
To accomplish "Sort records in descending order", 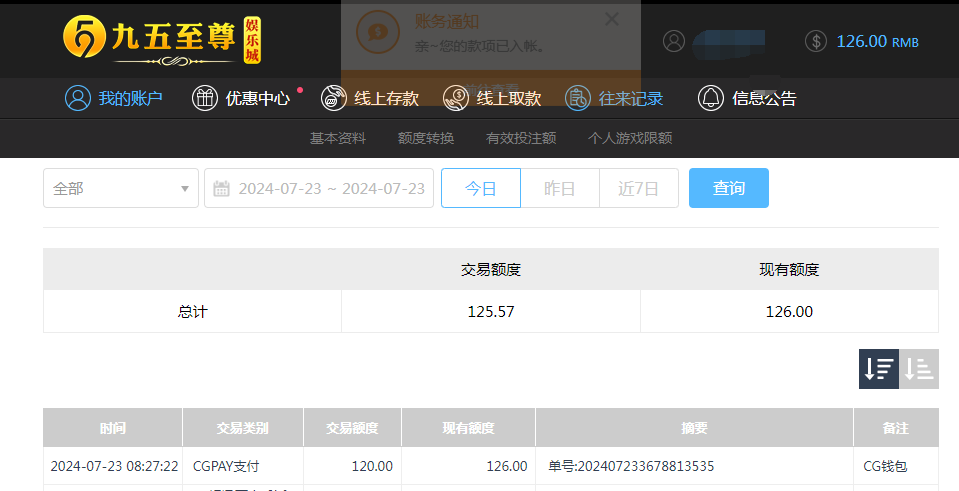I will (x=879, y=369).
